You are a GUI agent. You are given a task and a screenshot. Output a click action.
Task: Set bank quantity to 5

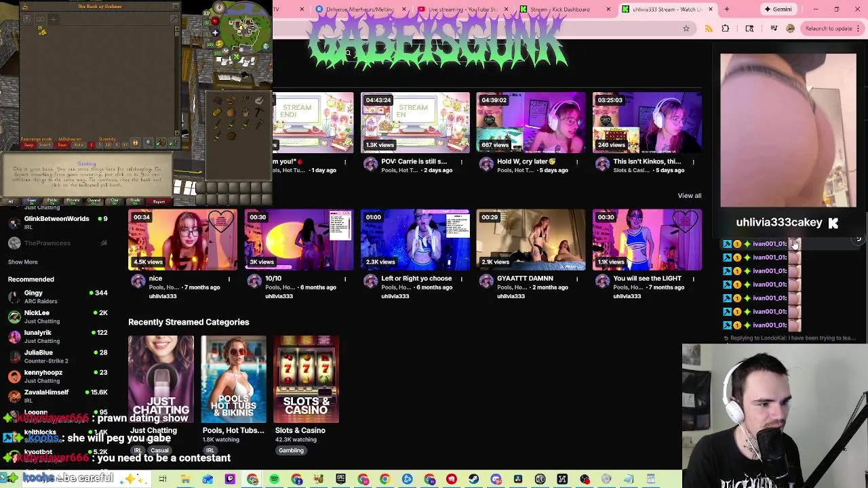(100, 145)
